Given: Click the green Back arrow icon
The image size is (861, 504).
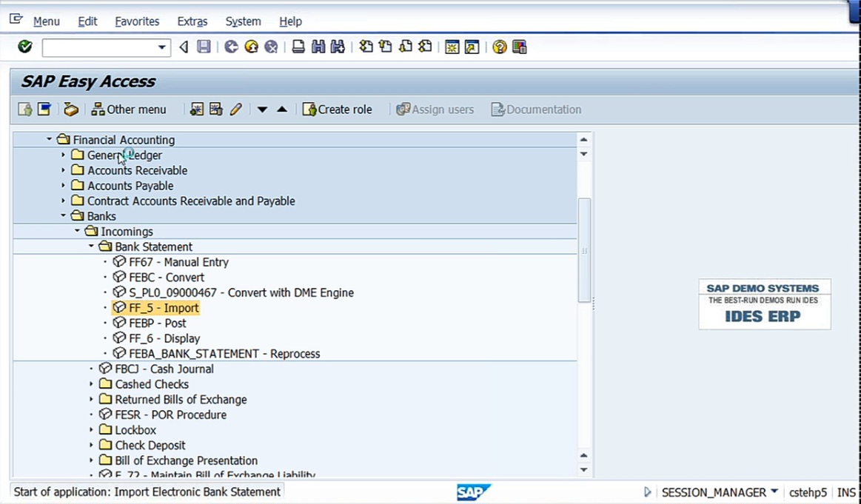Looking at the screenshot, I should tap(231, 47).
